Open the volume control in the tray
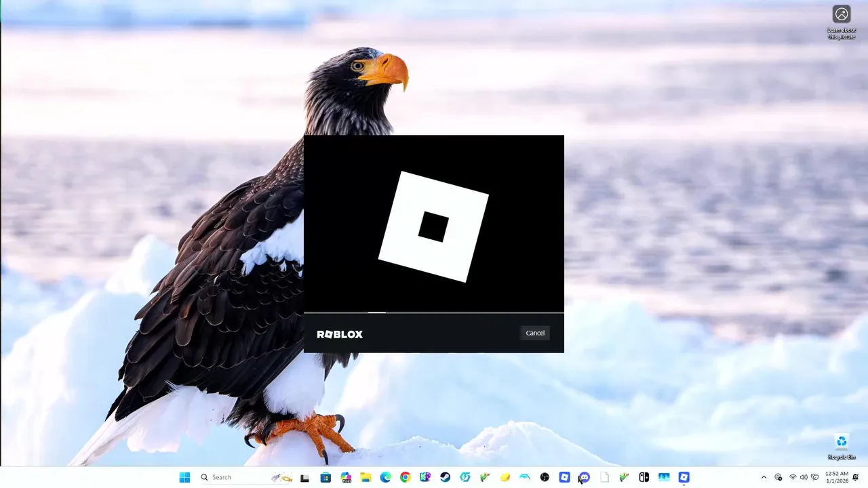 point(804,477)
